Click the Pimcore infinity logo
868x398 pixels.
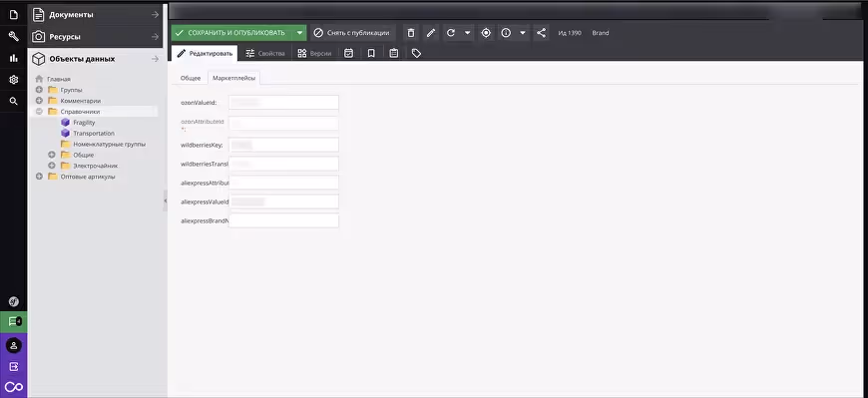tap(13, 387)
